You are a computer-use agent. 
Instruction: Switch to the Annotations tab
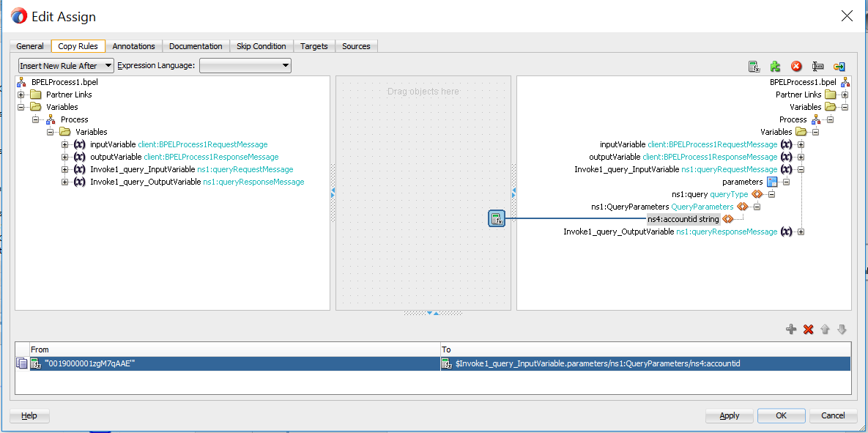point(134,45)
